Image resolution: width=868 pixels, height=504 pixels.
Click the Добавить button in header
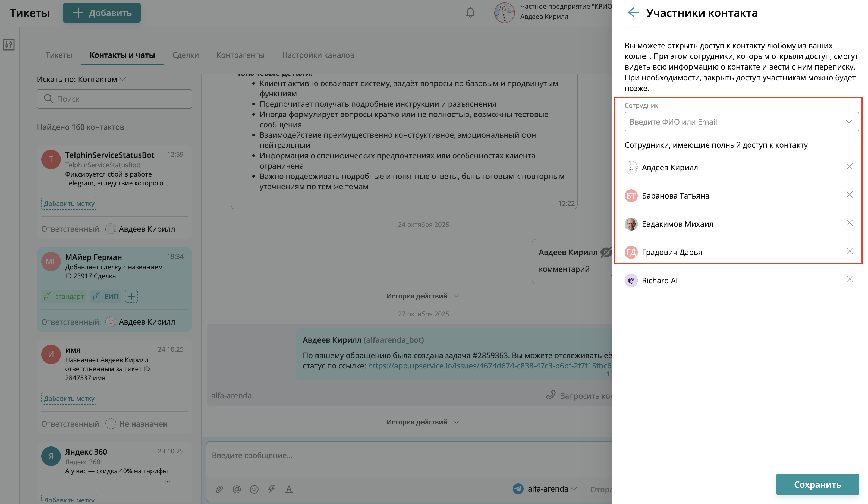pos(102,13)
